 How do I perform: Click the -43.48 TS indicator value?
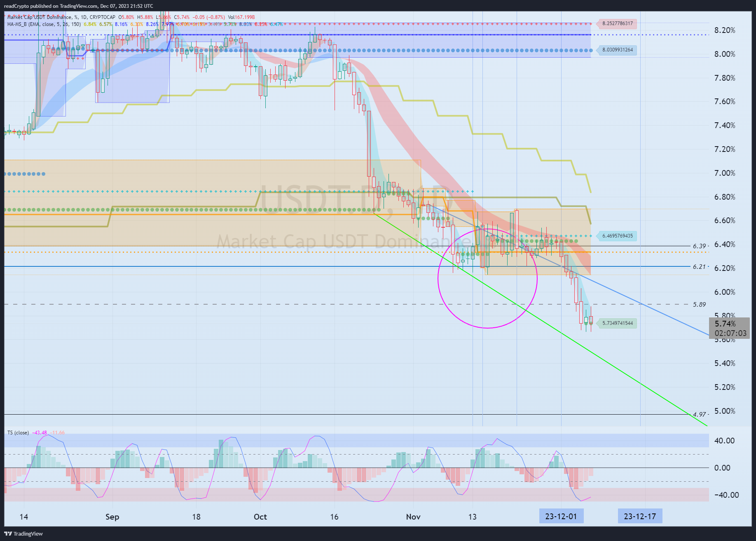point(40,433)
